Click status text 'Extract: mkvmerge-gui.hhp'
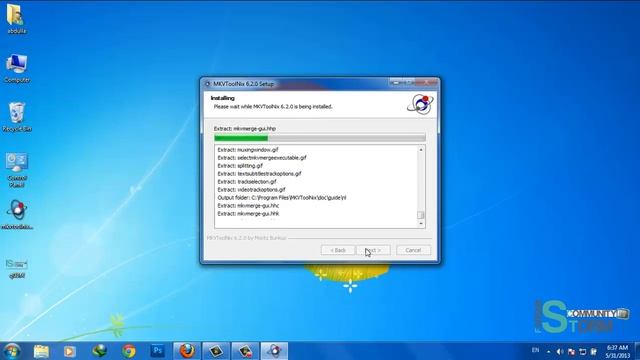 (x=245, y=128)
